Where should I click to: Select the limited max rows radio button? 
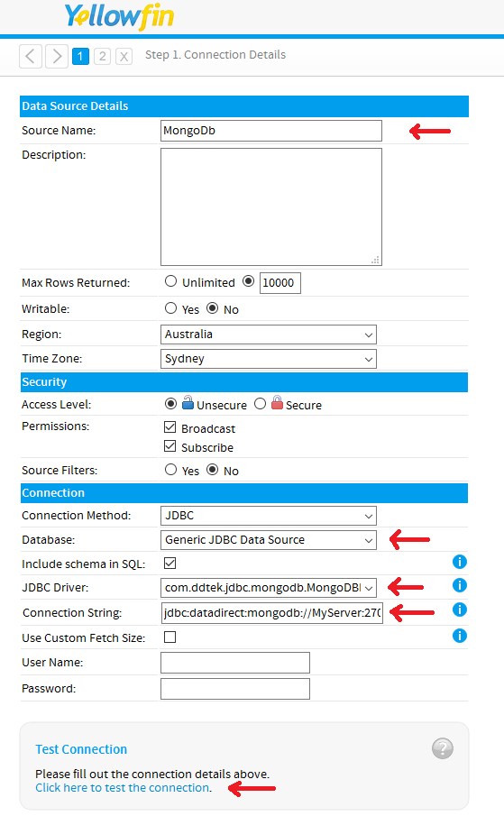click(x=249, y=281)
